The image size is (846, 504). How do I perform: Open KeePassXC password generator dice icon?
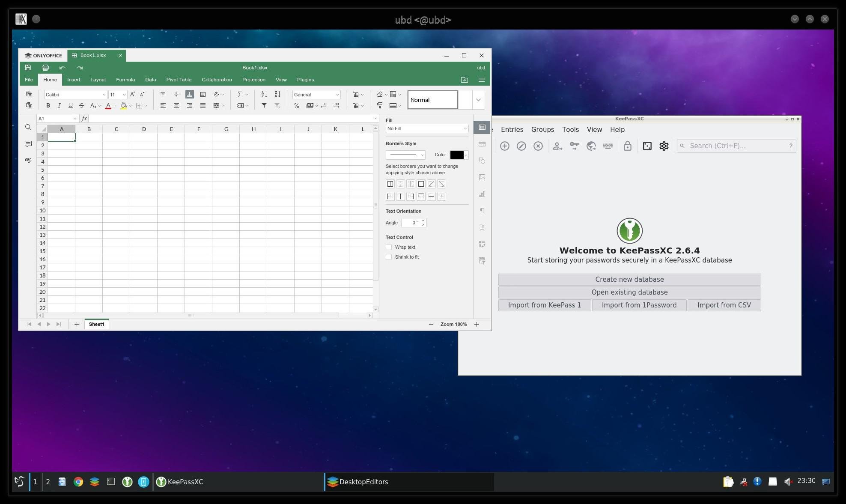tap(647, 146)
